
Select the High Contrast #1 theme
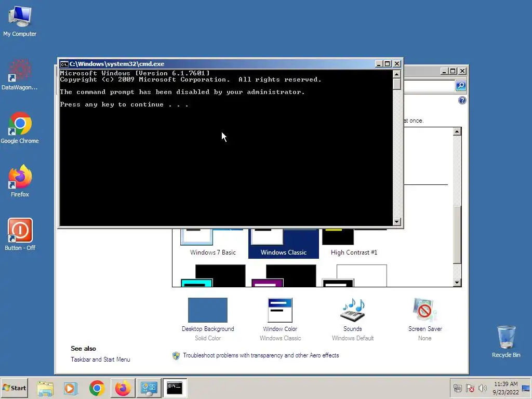(354, 243)
